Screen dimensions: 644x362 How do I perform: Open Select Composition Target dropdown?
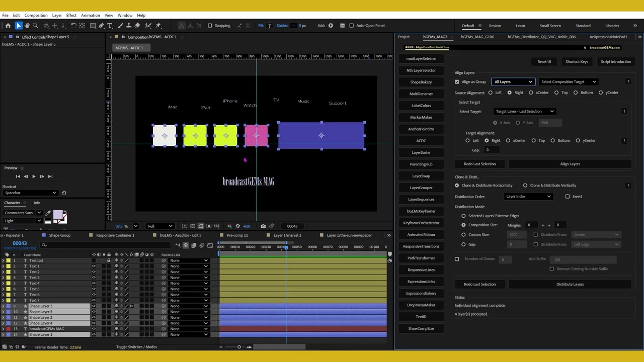(569, 82)
